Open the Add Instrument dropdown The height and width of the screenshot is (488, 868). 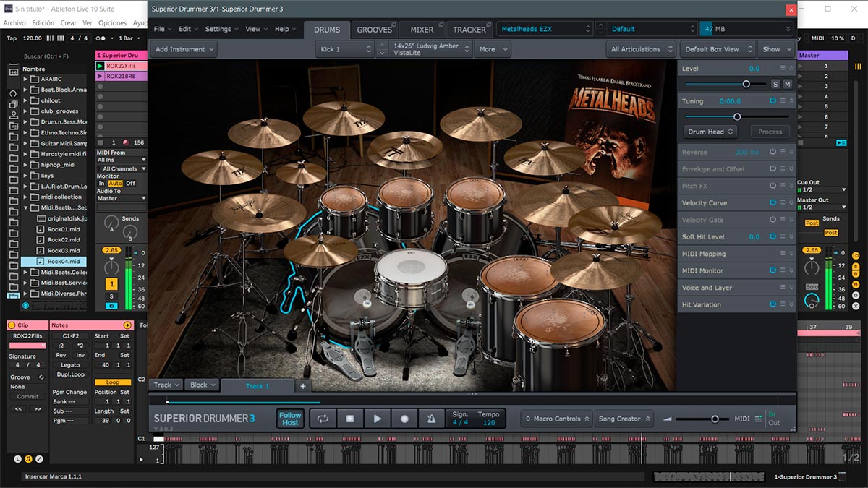click(x=185, y=49)
